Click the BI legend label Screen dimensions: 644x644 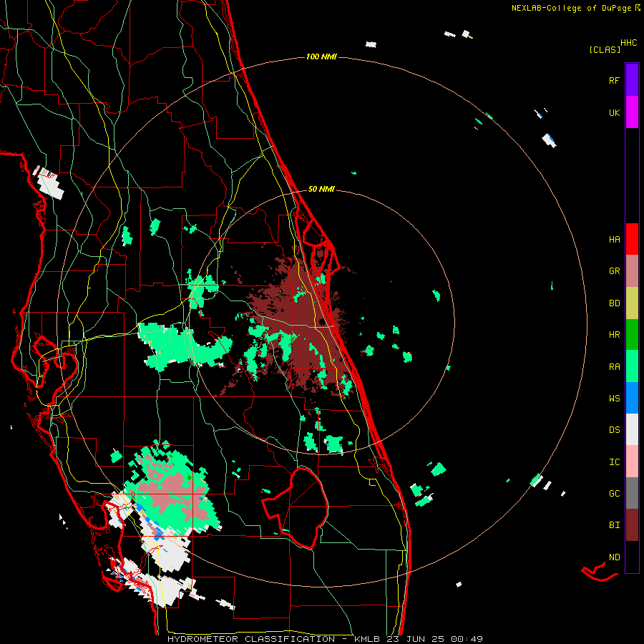[x=614, y=525]
